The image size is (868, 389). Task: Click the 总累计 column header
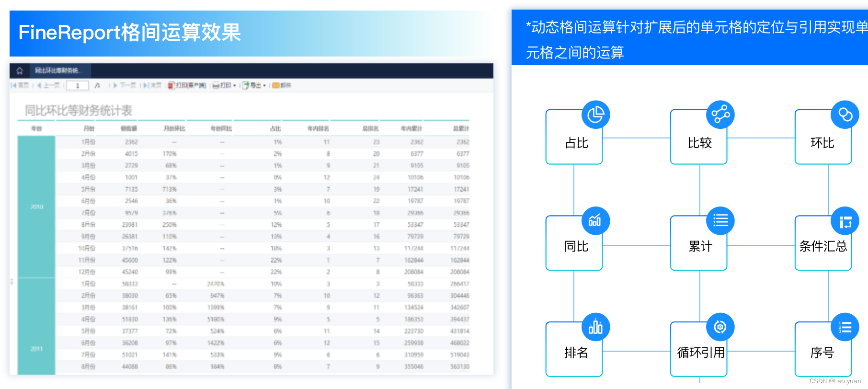click(x=461, y=128)
